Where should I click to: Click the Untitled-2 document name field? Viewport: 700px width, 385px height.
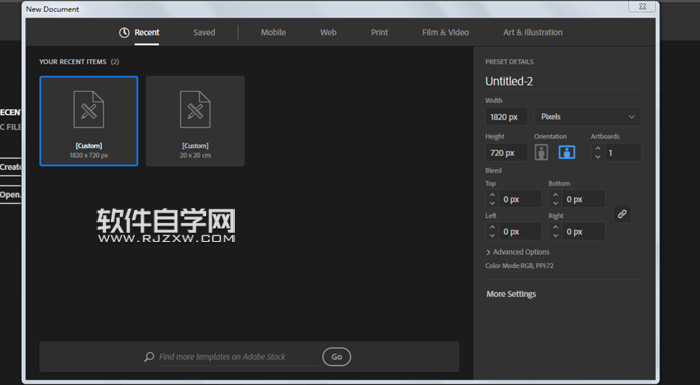(563, 81)
